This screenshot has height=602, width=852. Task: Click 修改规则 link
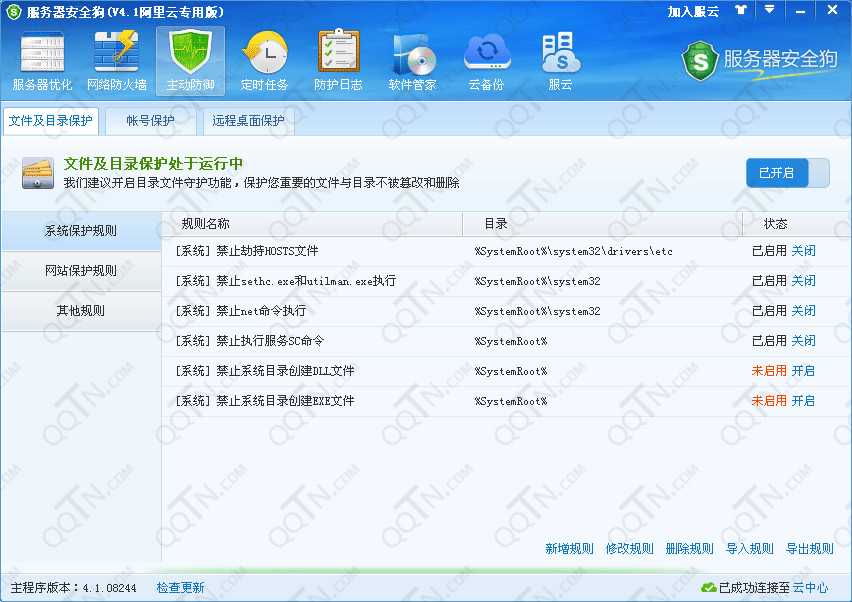coord(629,549)
